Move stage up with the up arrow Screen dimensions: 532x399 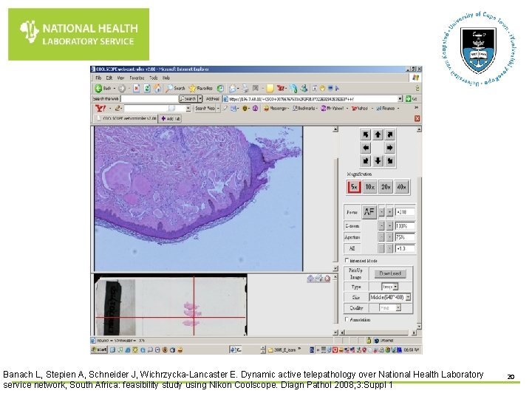(378, 135)
